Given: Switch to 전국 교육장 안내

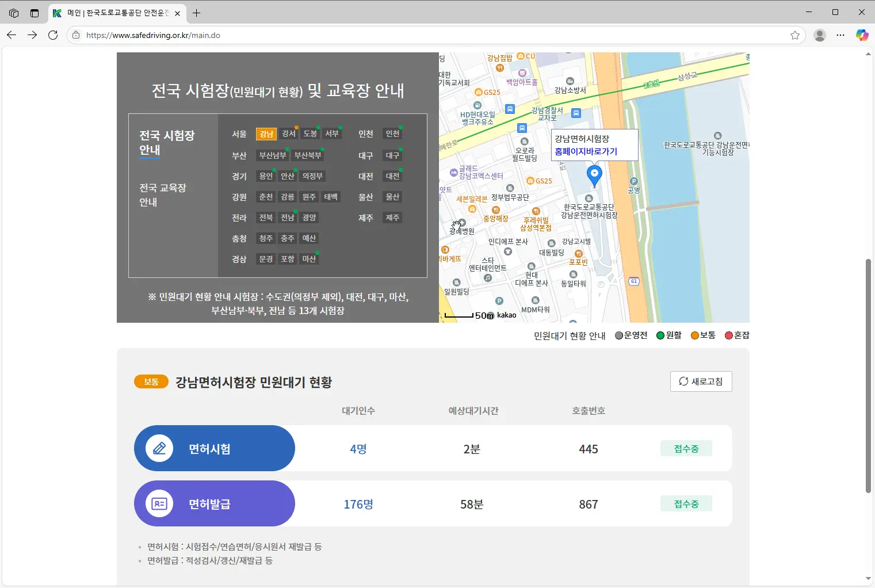Looking at the screenshot, I should coord(163,194).
